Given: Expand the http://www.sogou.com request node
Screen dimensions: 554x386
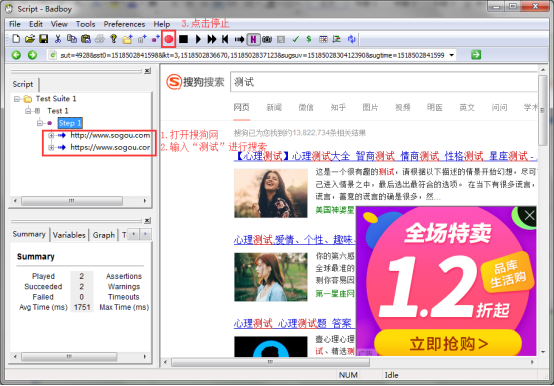Looking at the screenshot, I should pyautogui.click(x=51, y=135).
